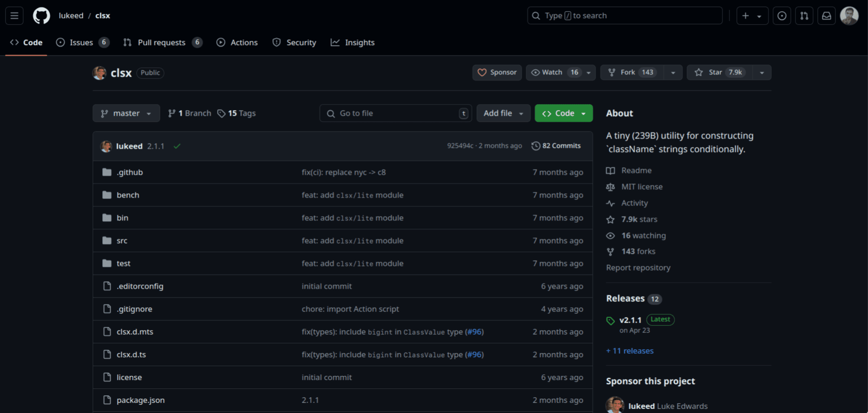Open the Star lists dropdown arrow
Viewport: 868px width, 413px height.
point(762,72)
